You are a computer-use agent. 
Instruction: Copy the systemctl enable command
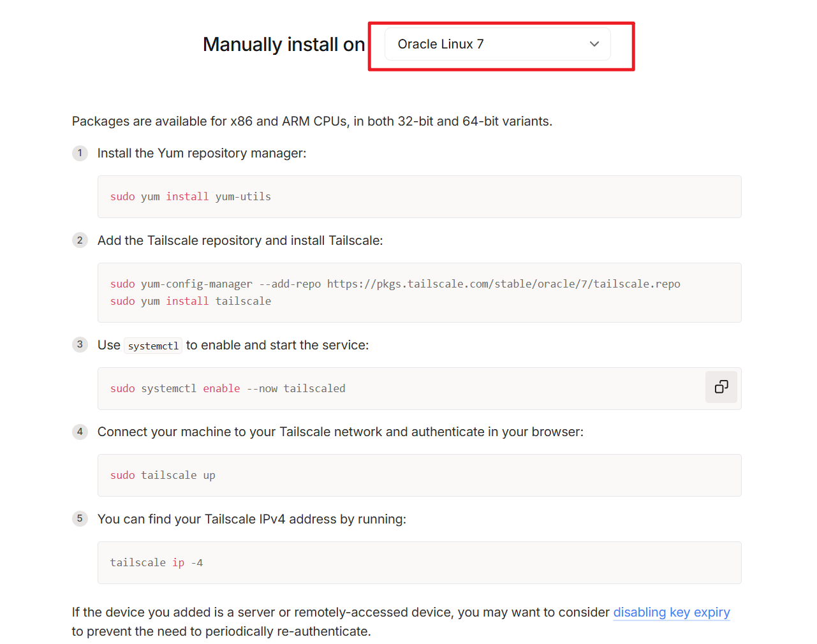721,387
